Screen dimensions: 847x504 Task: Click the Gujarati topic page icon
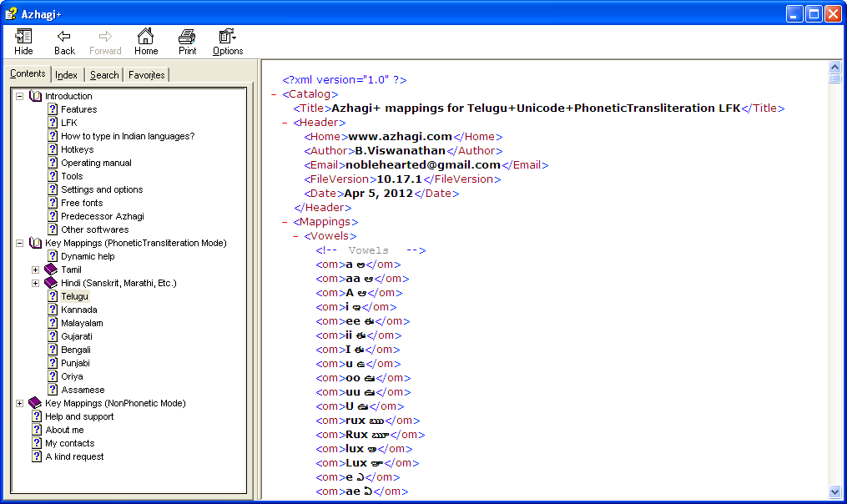click(x=53, y=336)
